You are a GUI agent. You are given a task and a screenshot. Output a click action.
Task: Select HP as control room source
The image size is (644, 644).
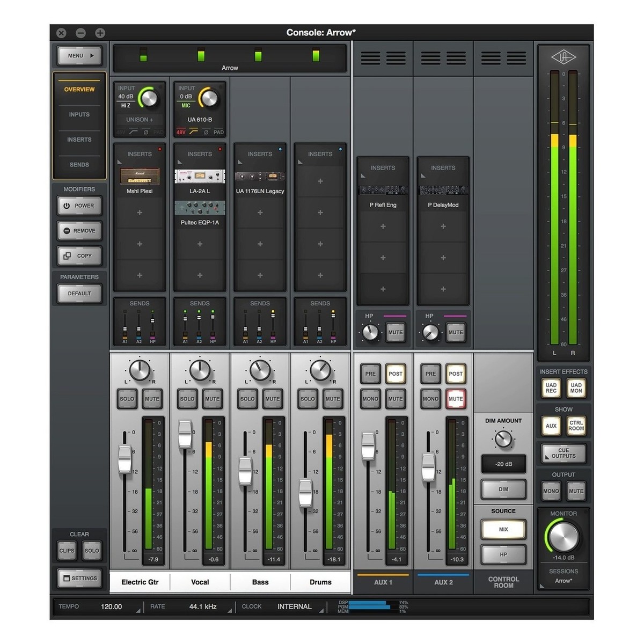click(x=503, y=554)
